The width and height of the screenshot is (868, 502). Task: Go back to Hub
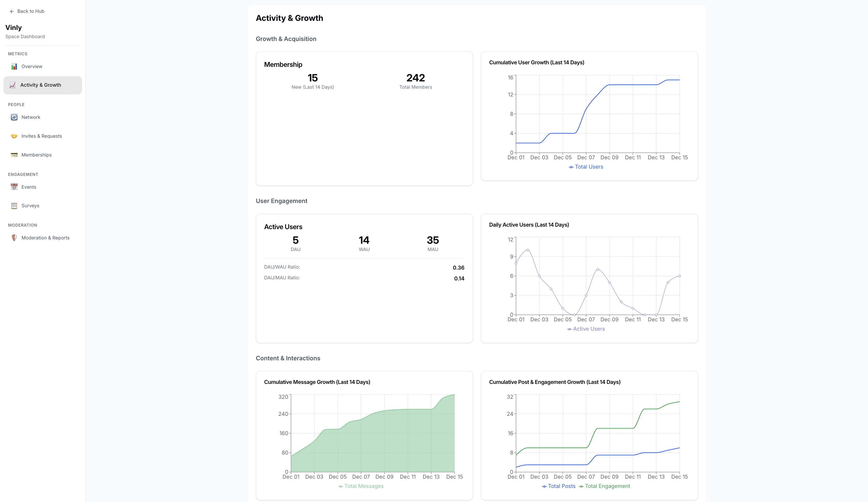pos(31,11)
